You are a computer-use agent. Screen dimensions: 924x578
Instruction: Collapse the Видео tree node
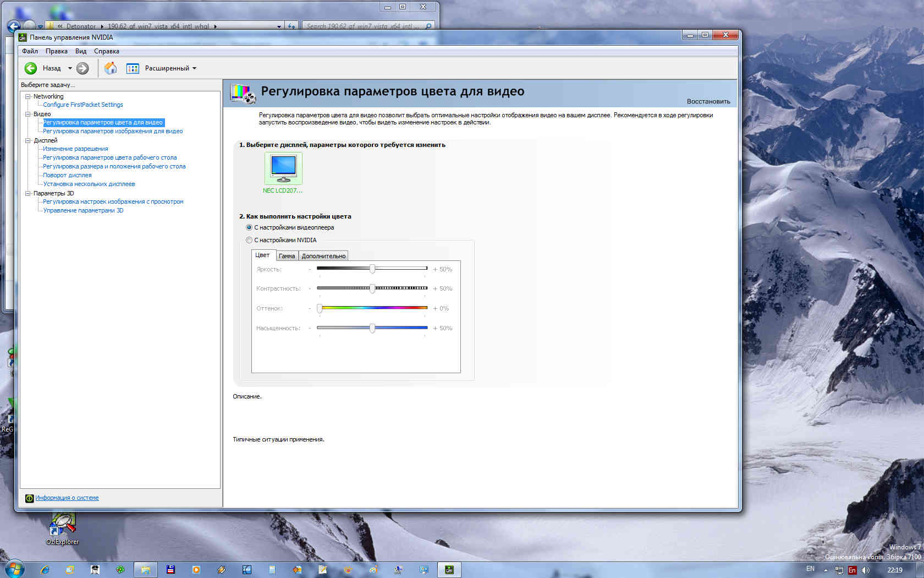click(x=28, y=114)
